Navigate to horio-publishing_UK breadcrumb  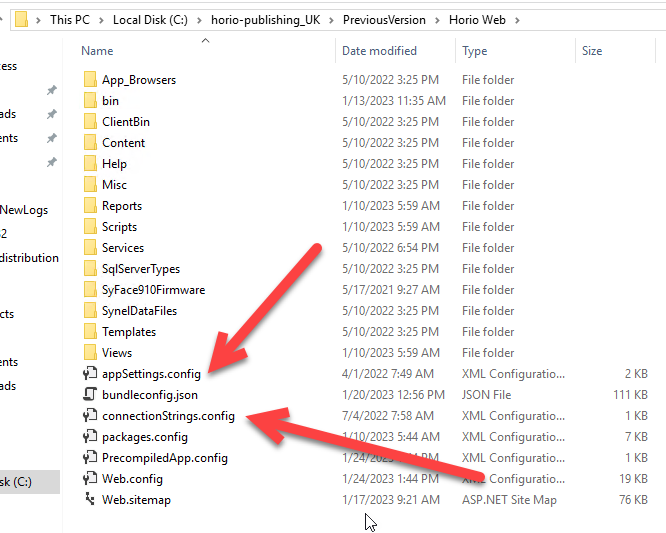pos(265,20)
